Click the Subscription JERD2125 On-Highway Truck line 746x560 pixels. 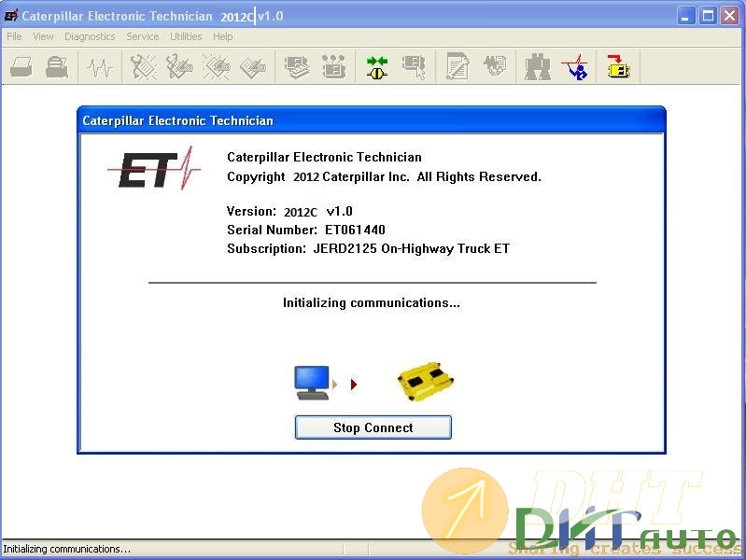[368, 249]
